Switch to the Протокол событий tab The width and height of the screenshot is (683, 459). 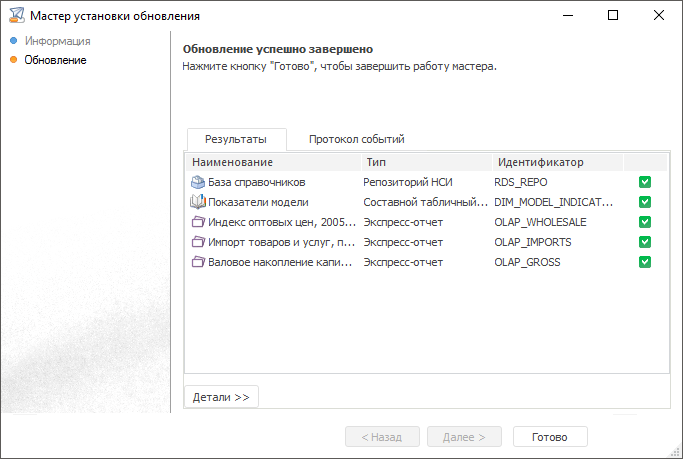pos(356,140)
